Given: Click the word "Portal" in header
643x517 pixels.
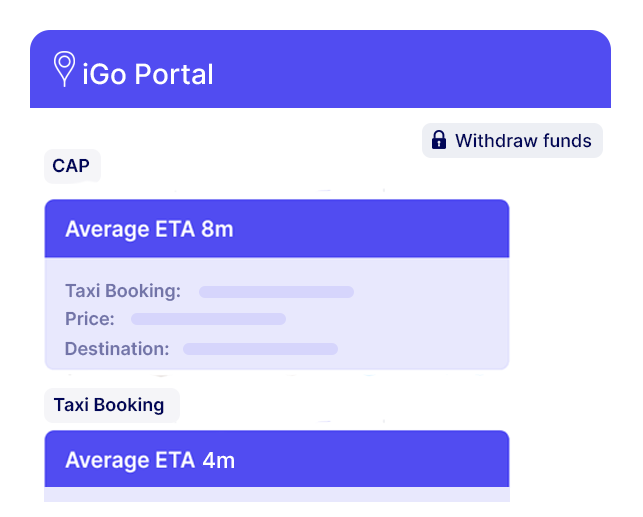Looking at the screenshot, I should [x=174, y=74].
